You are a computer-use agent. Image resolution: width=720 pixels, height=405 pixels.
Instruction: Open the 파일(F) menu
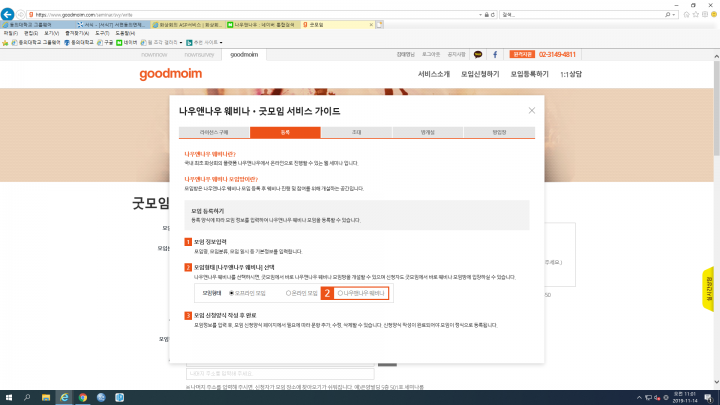pyautogui.click(x=11, y=34)
